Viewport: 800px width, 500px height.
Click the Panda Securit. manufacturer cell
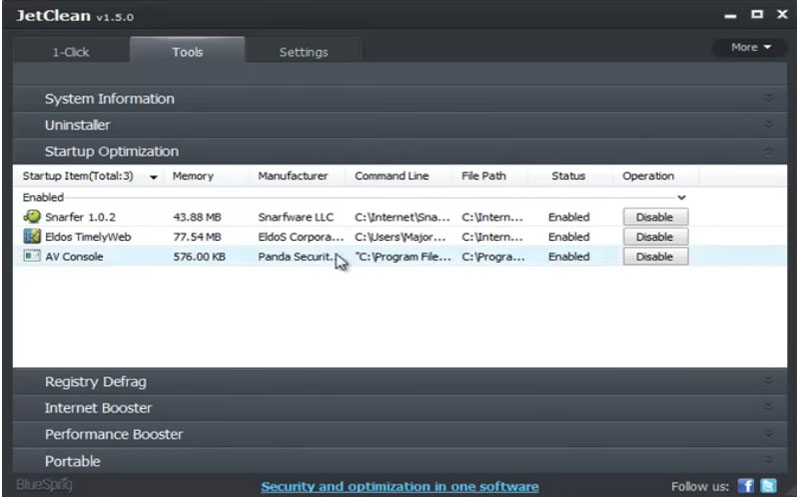tap(296, 257)
